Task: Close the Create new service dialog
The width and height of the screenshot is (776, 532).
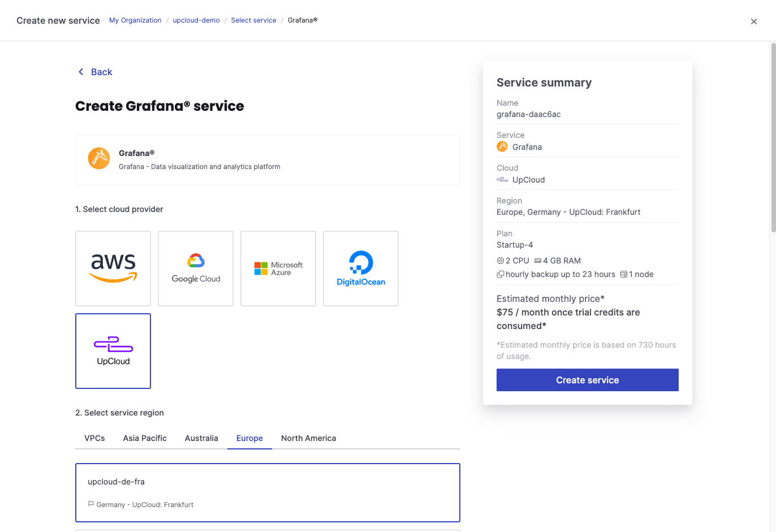Action: pyautogui.click(x=753, y=21)
